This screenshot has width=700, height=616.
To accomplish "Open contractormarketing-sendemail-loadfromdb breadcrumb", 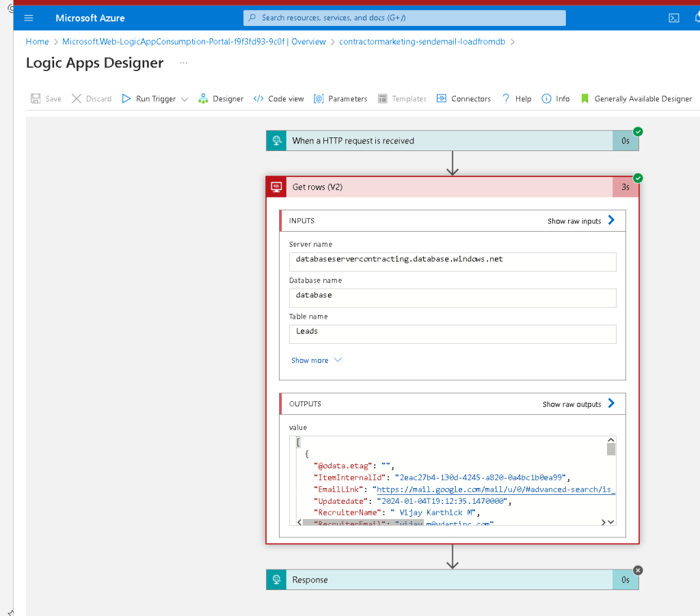I will point(422,42).
